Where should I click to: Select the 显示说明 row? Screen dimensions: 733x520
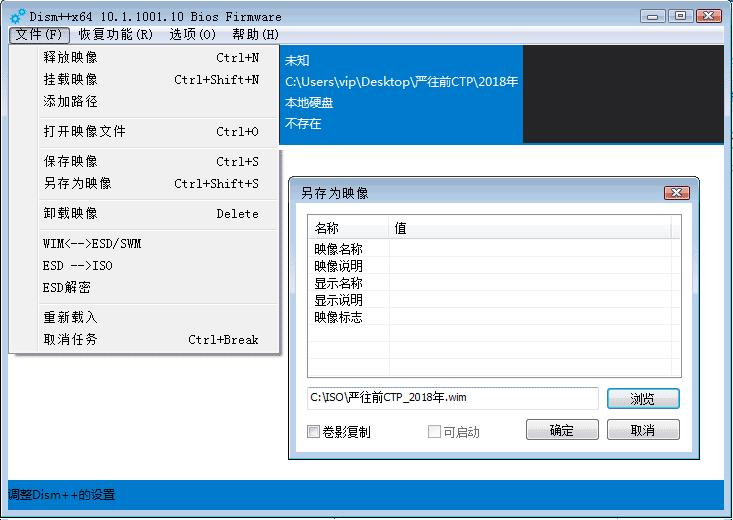click(494, 300)
